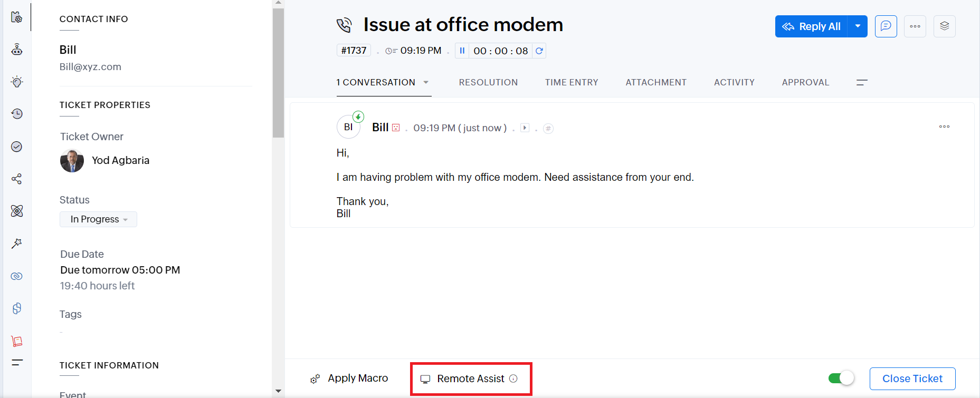Open the Reply All dropdown arrow

point(858,26)
